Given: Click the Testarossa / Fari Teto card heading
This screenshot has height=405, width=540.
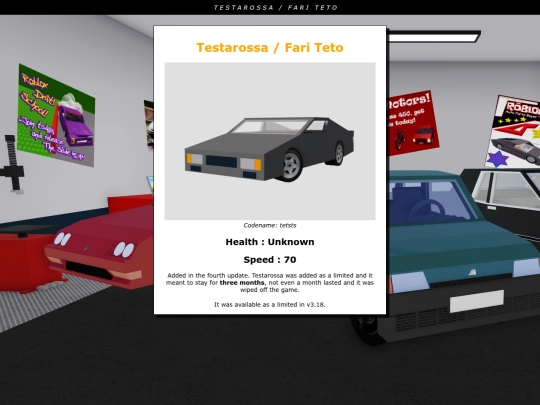Looking at the screenshot, I should pos(270,48).
